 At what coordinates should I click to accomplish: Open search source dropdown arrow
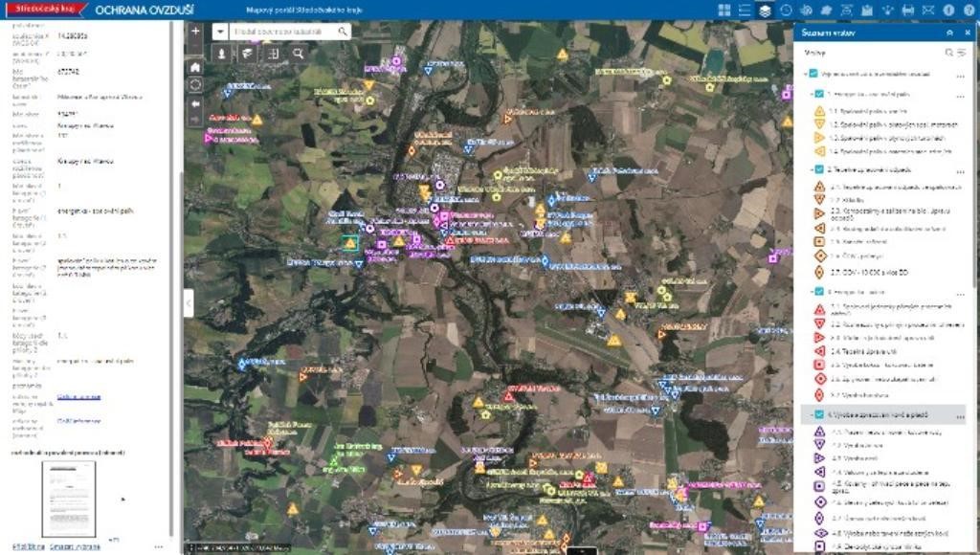click(221, 32)
